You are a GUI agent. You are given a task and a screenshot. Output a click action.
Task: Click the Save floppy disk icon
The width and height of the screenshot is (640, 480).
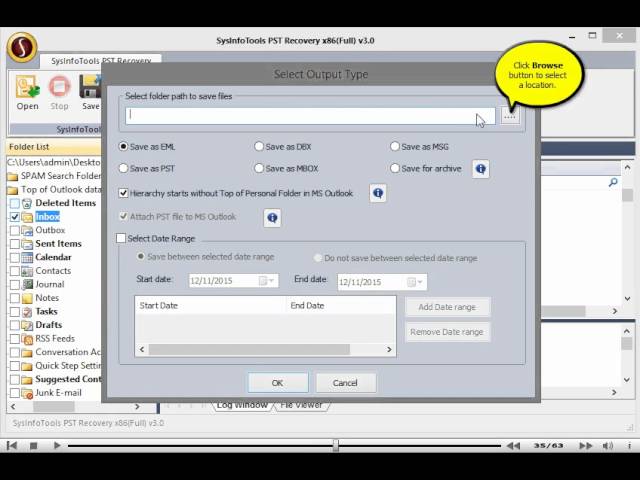pos(90,87)
